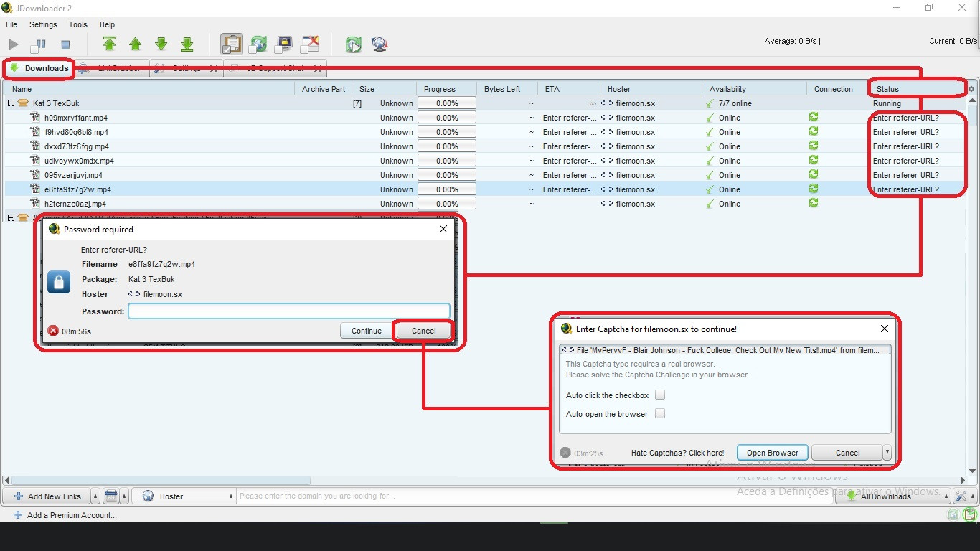Screen dimensions: 980x551
Task: Focus the domain search field
Action: [535, 496]
